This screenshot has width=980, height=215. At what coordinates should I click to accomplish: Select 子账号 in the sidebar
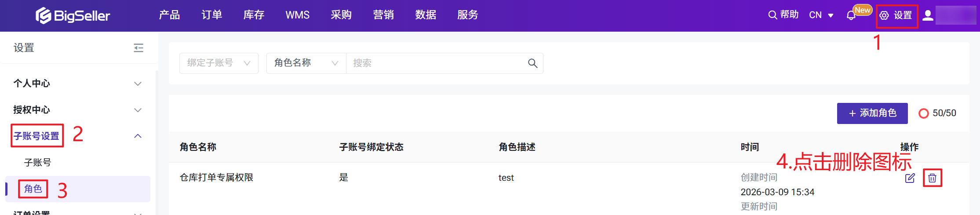coord(37,163)
